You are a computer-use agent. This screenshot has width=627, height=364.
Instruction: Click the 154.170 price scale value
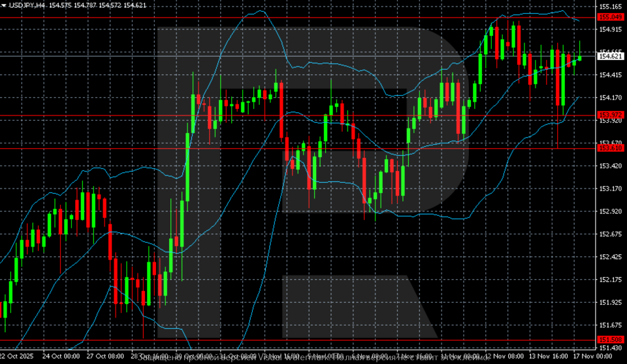(609, 98)
